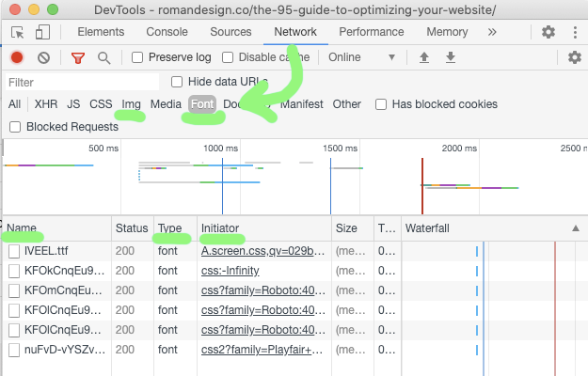588x376 pixels.
Task: Sort requests by Type column
Action: [175, 228]
